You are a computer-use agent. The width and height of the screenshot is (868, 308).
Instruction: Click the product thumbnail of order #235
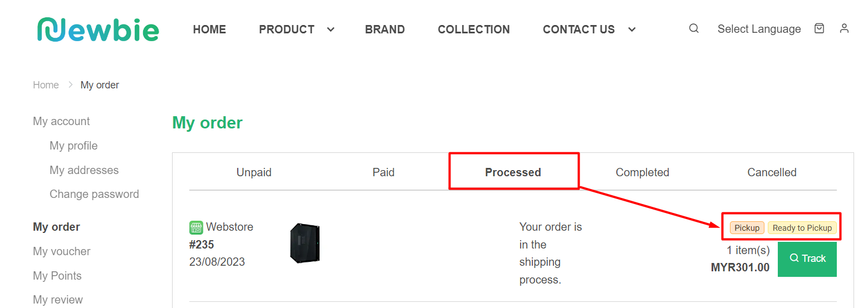(305, 243)
